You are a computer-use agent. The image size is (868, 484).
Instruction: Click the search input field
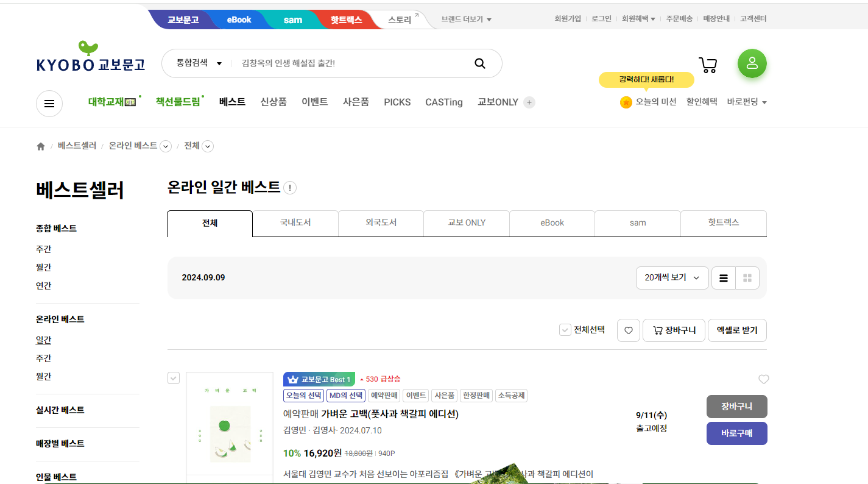pos(353,63)
